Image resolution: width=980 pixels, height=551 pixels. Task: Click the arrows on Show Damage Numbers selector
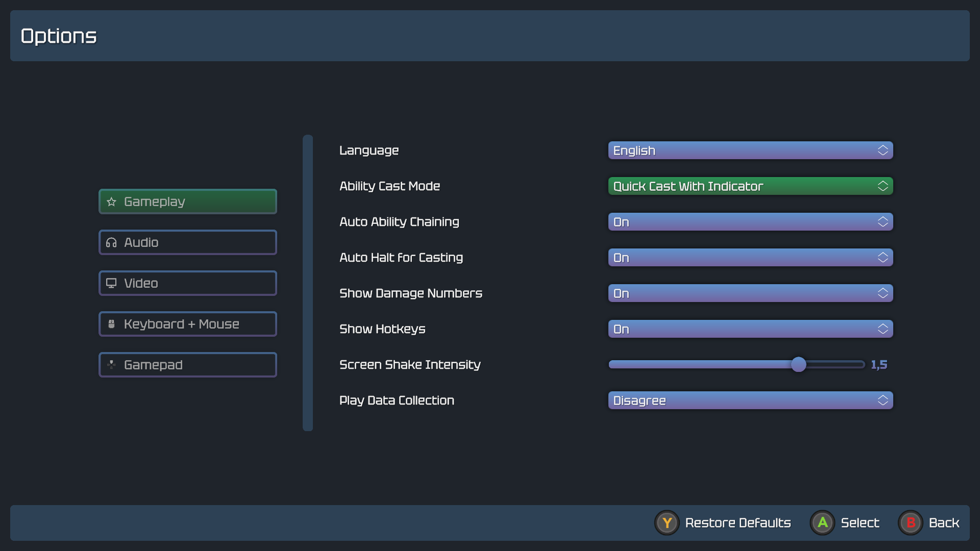[x=883, y=293]
